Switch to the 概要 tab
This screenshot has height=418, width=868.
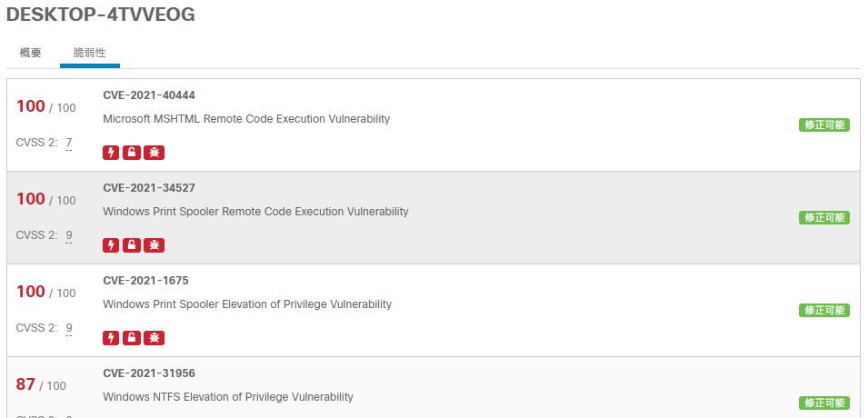(x=31, y=53)
